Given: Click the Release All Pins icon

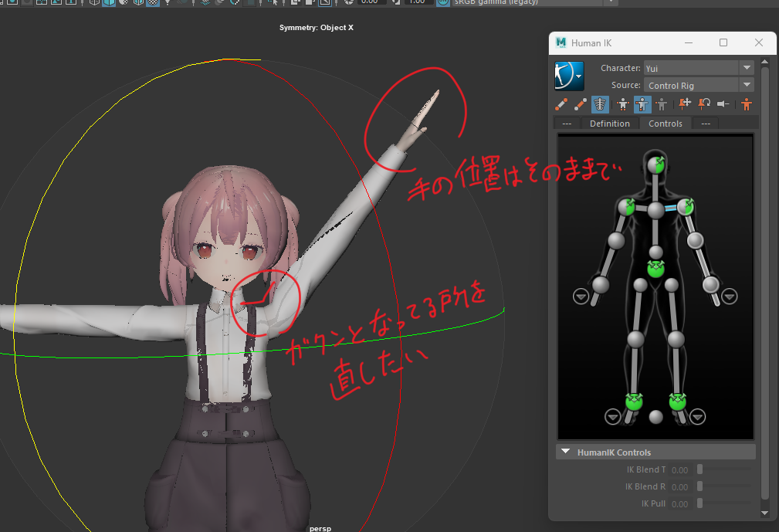Looking at the screenshot, I should coord(723,103).
